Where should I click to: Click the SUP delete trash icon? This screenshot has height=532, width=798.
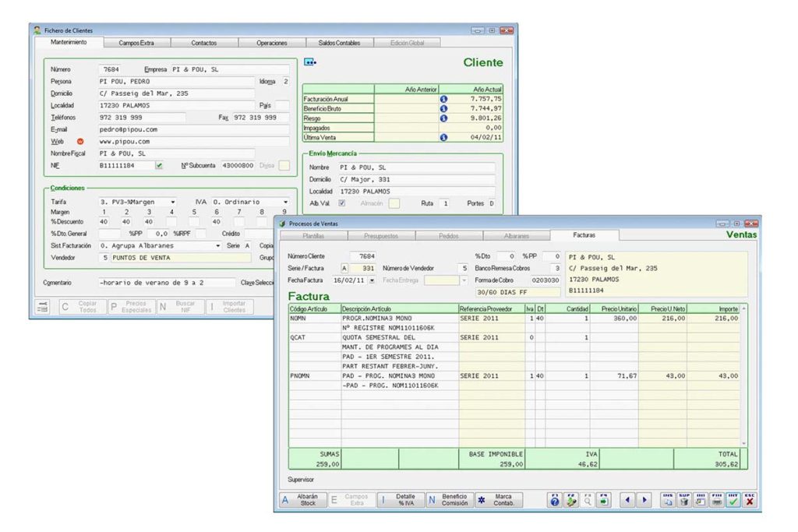(x=684, y=499)
